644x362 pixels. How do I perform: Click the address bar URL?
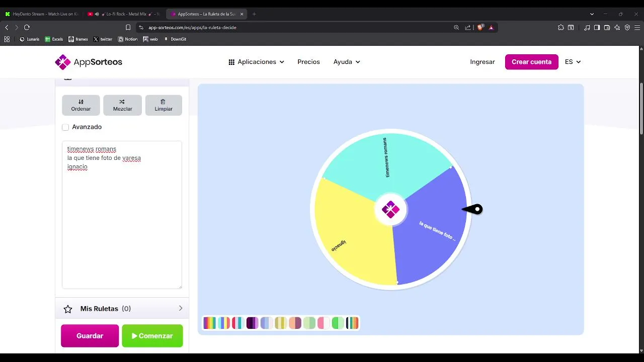(x=192, y=28)
